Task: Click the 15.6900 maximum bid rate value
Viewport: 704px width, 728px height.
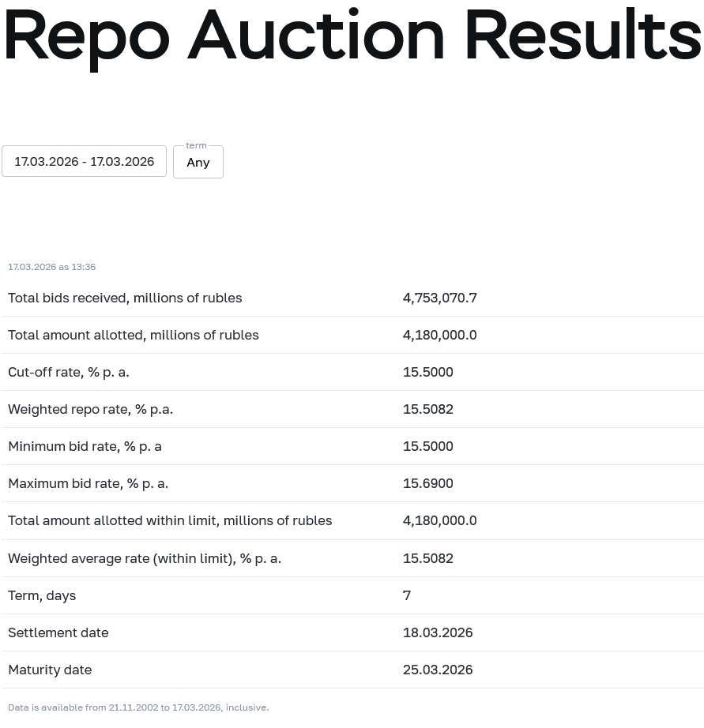Action: pyautogui.click(x=427, y=483)
